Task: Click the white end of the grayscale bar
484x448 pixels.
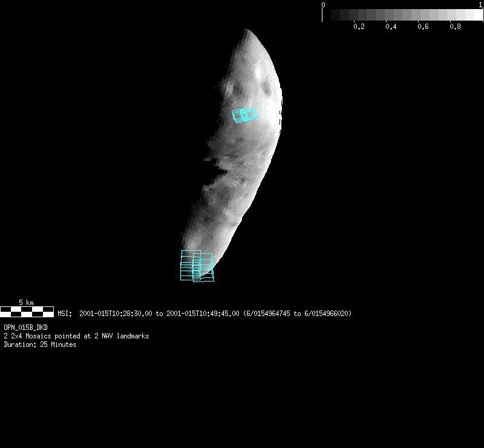Action: tap(475, 15)
